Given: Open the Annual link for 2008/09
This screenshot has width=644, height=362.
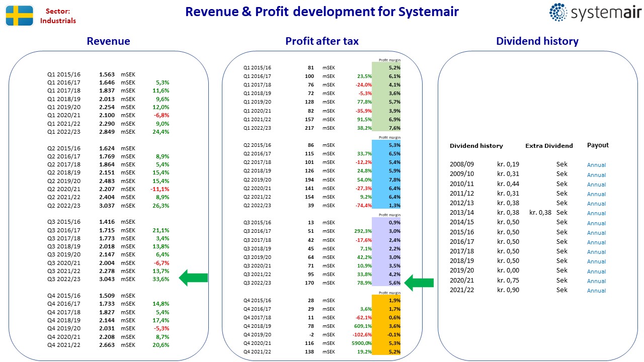Looking at the screenshot, I should 597,165.
